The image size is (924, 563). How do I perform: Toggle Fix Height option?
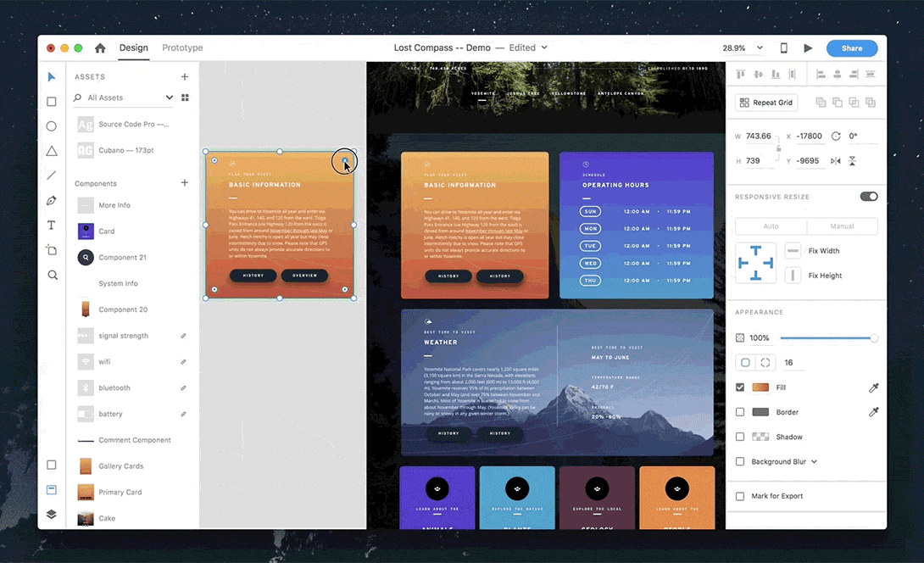(x=793, y=276)
